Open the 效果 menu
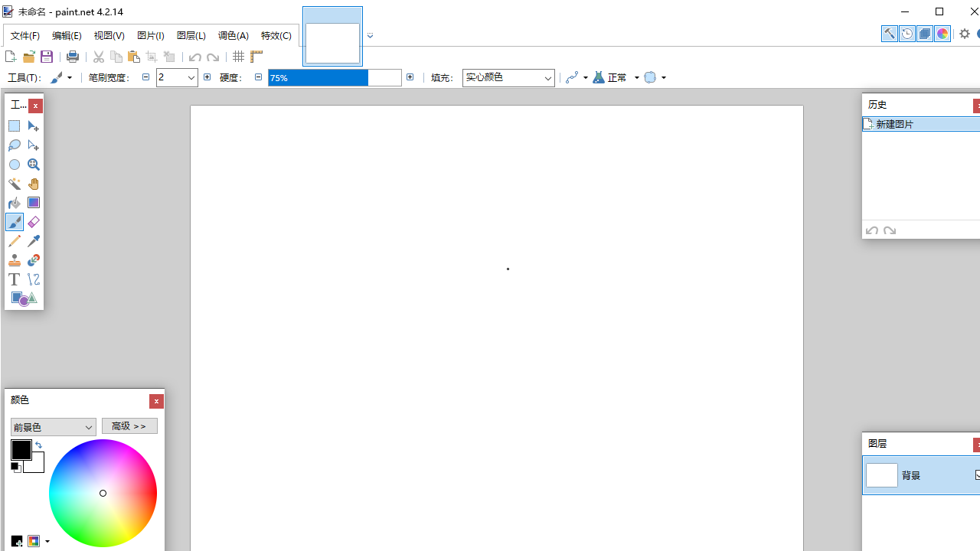Viewport: 980px width, 551px height. pos(276,35)
